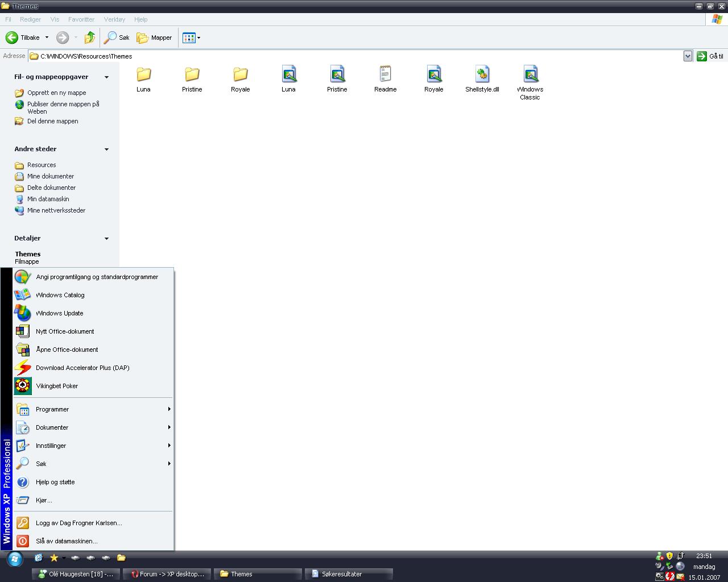Click Logg av Dag Frogner Karlsen...

tap(93, 523)
